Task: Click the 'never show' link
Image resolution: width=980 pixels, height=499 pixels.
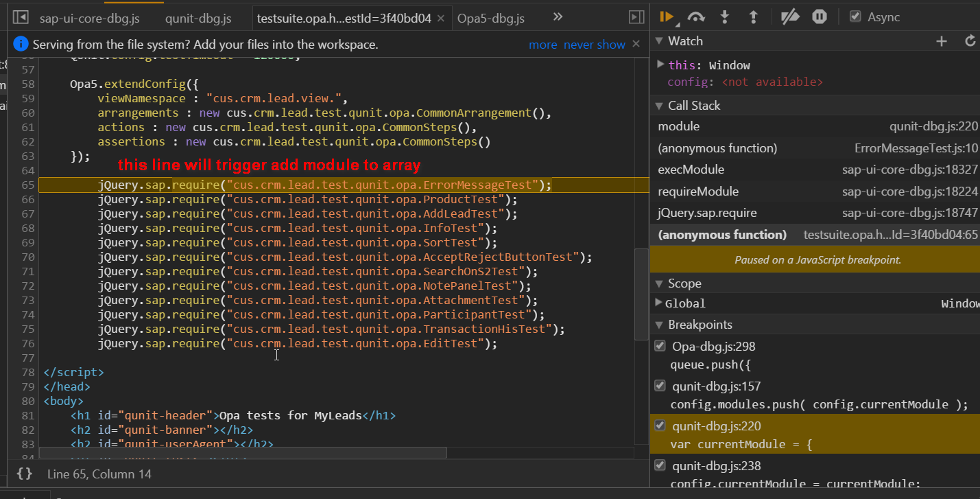Action: (x=594, y=45)
